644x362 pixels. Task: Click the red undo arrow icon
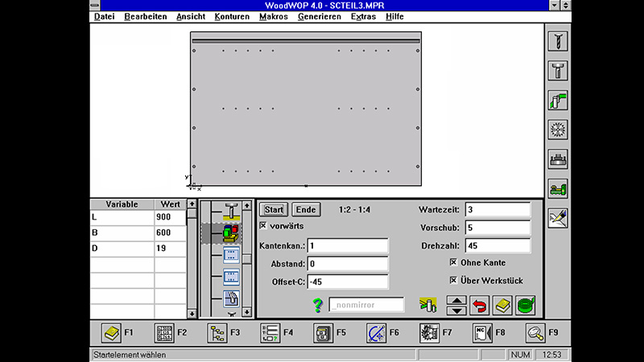click(x=480, y=306)
